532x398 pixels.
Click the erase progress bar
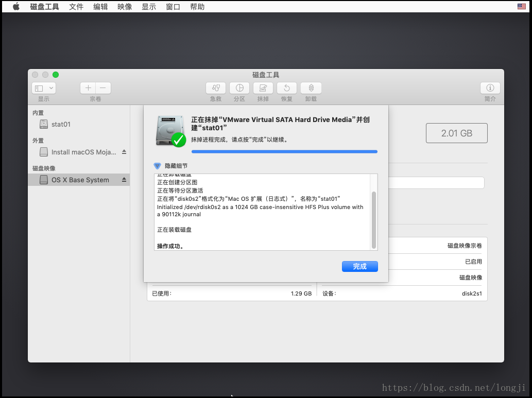[x=284, y=152]
